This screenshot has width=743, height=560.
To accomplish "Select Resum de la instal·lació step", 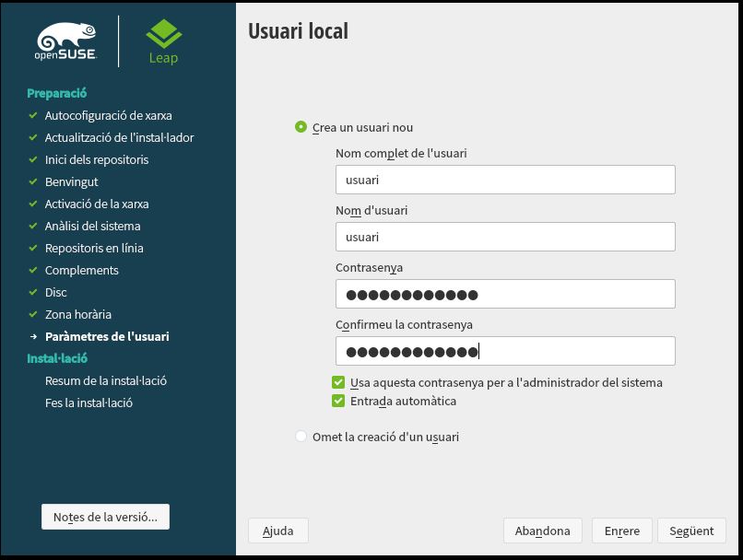I will point(105,381).
